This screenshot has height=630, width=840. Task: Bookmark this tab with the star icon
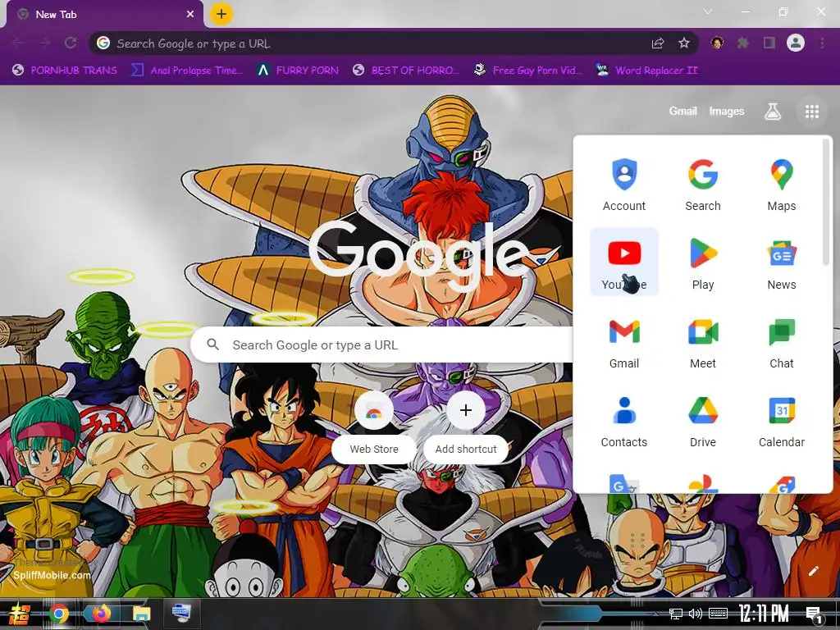pos(684,43)
